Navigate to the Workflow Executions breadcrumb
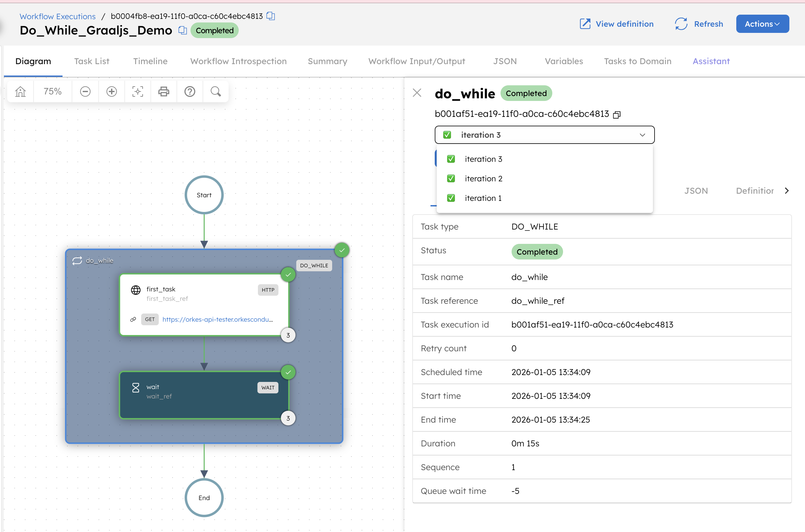Image resolution: width=805 pixels, height=532 pixels. point(57,16)
